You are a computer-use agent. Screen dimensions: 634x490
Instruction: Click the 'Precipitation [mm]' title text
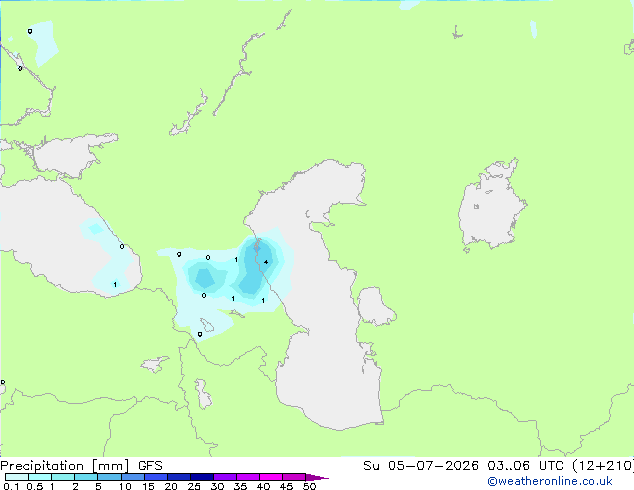64,466
